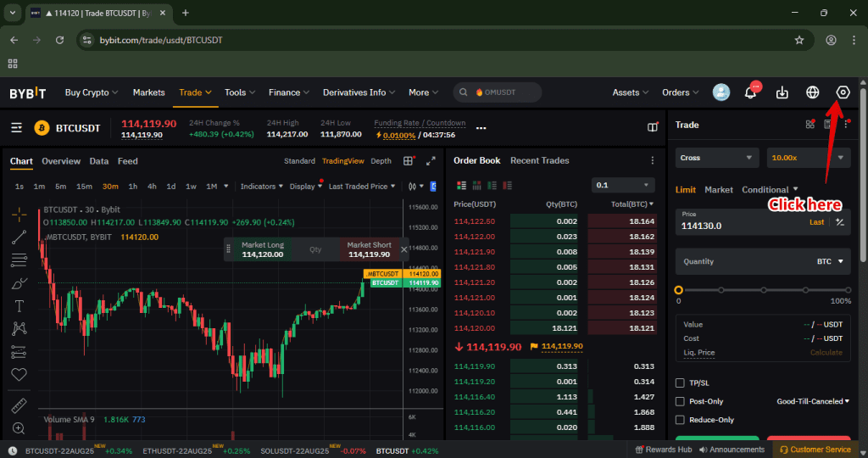Expand the chart to fullscreen
The image size is (868, 458).
coord(431,161)
